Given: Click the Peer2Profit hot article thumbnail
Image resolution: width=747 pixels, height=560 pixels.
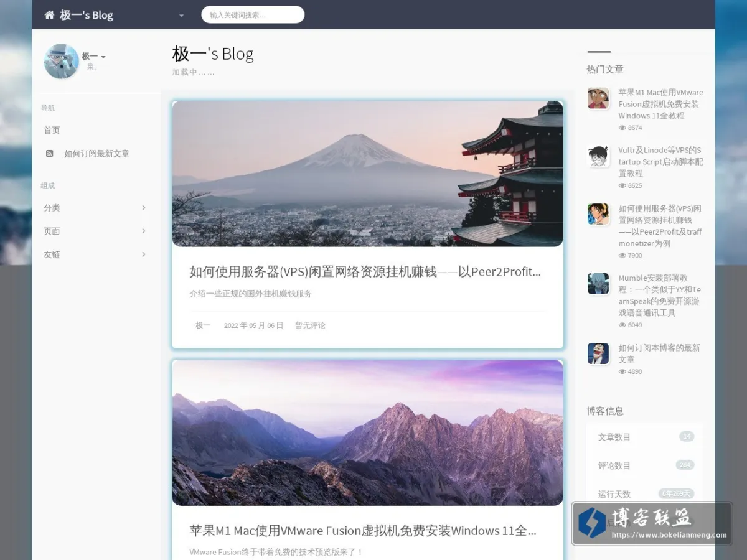Looking at the screenshot, I should [x=598, y=214].
